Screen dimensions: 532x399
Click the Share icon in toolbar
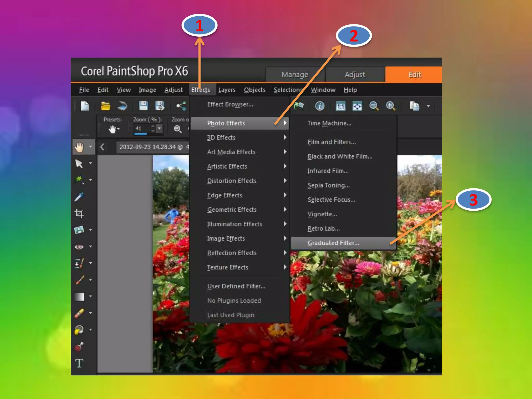click(181, 106)
